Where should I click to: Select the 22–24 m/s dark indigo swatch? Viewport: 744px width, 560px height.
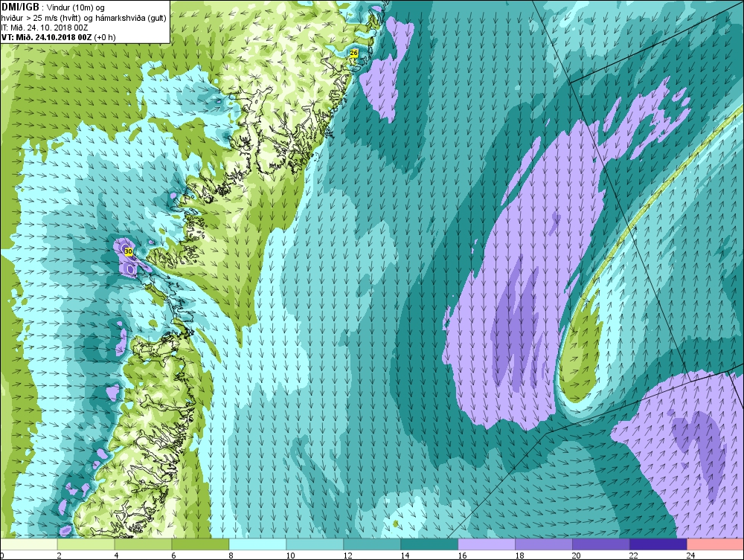tap(658, 544)
